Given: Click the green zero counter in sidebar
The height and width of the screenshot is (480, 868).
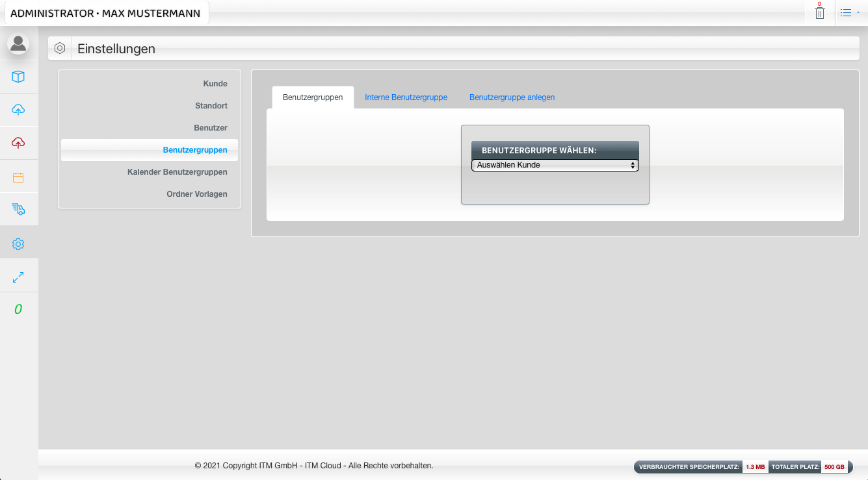Looking at the screenshot, I should click(18, 310).
